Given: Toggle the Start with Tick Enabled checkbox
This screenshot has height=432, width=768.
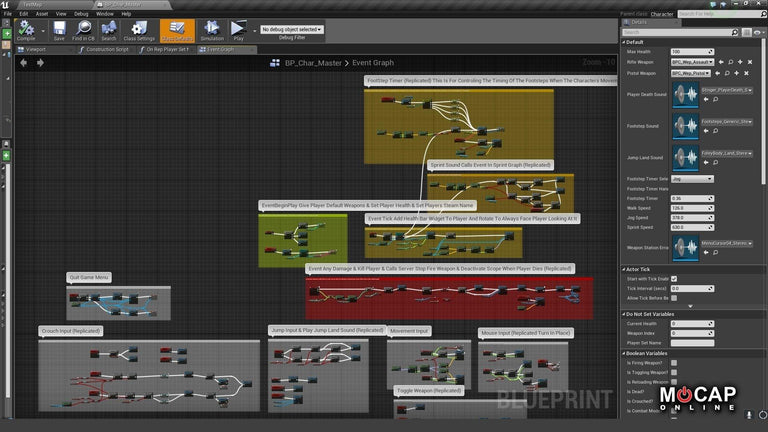Looking at the screenshot, I should 674,279.
